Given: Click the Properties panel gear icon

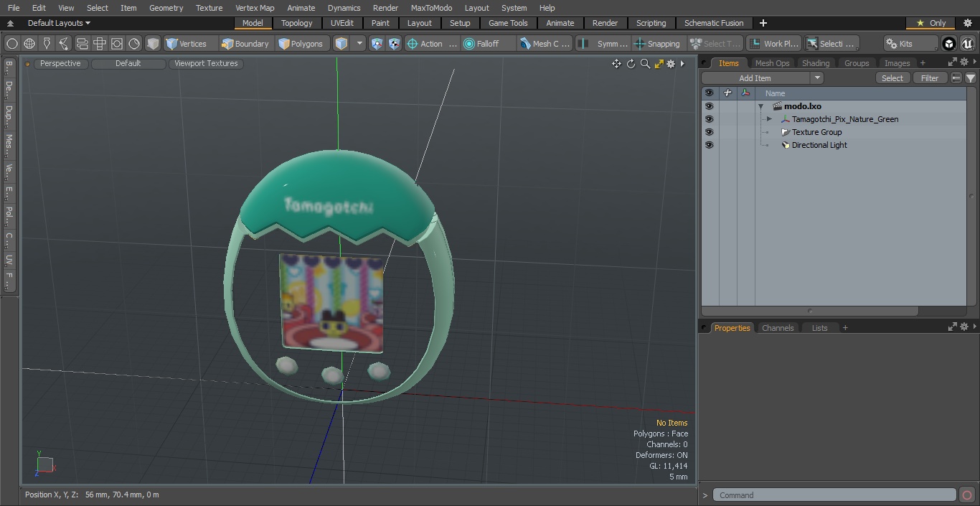Looking at the screenshot, I should [x=966, y=327].
